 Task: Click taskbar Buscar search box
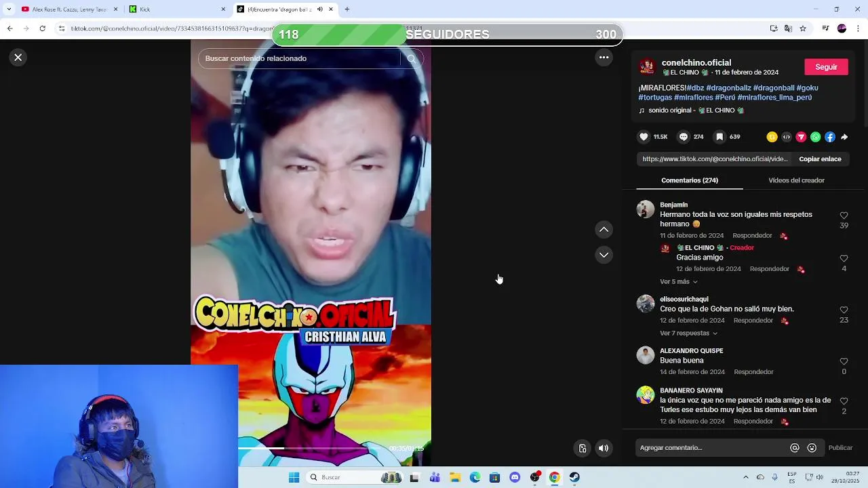354,477
